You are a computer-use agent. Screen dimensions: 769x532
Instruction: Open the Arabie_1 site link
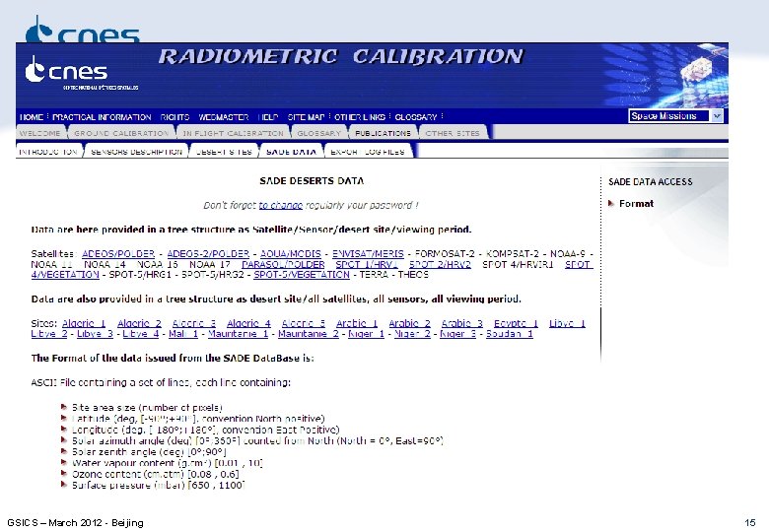(x=357, y=323)
